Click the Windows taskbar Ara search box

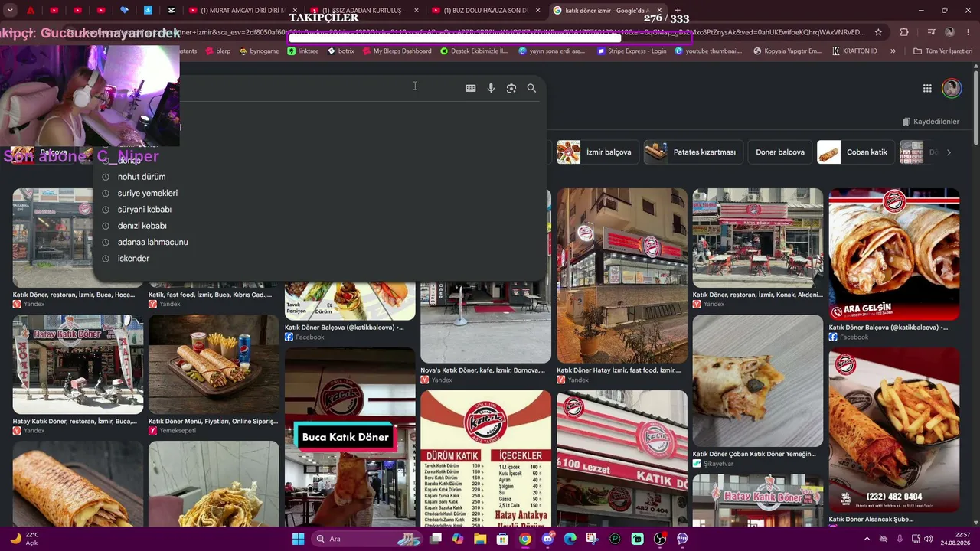point(367,539)
